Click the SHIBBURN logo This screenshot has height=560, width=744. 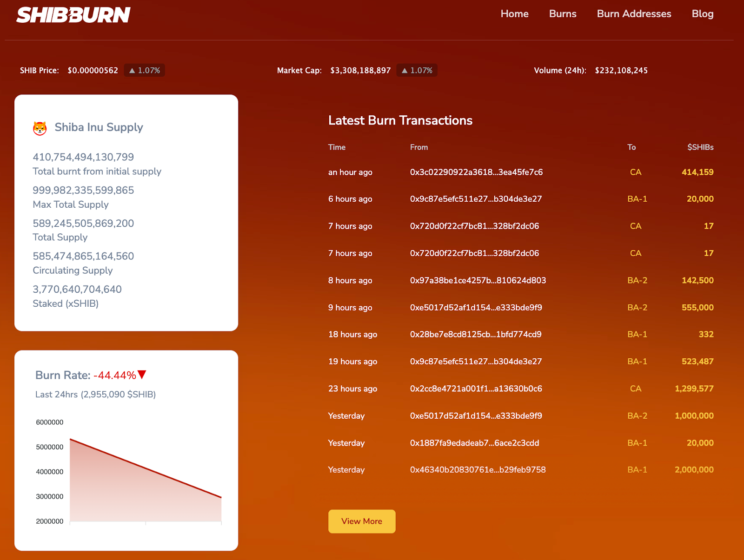pyautogui.click(x=73, y=14)
